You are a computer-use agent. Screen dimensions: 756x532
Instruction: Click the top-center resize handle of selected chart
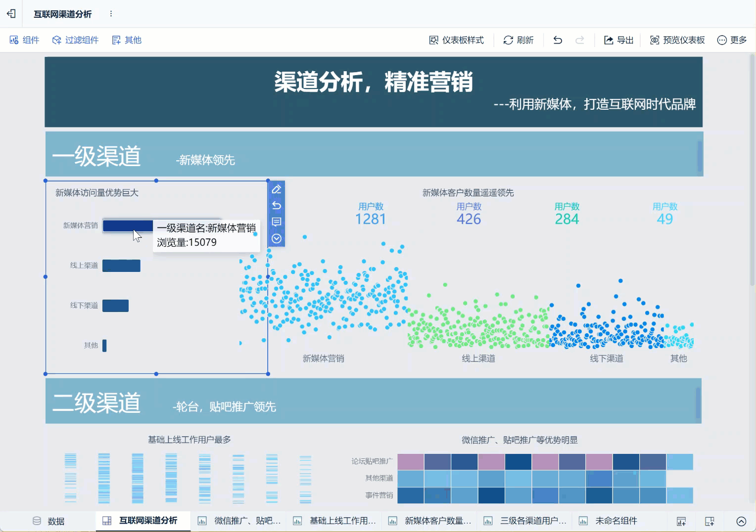tap(156, 181)
